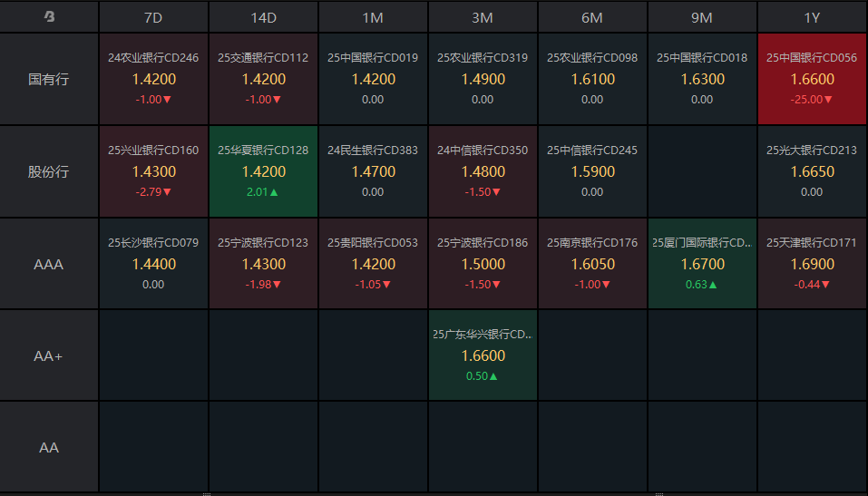Viewport: 868px width, 496px height.
Task: Select the 7D tenor column header
Action: click(x=153, y=18)
